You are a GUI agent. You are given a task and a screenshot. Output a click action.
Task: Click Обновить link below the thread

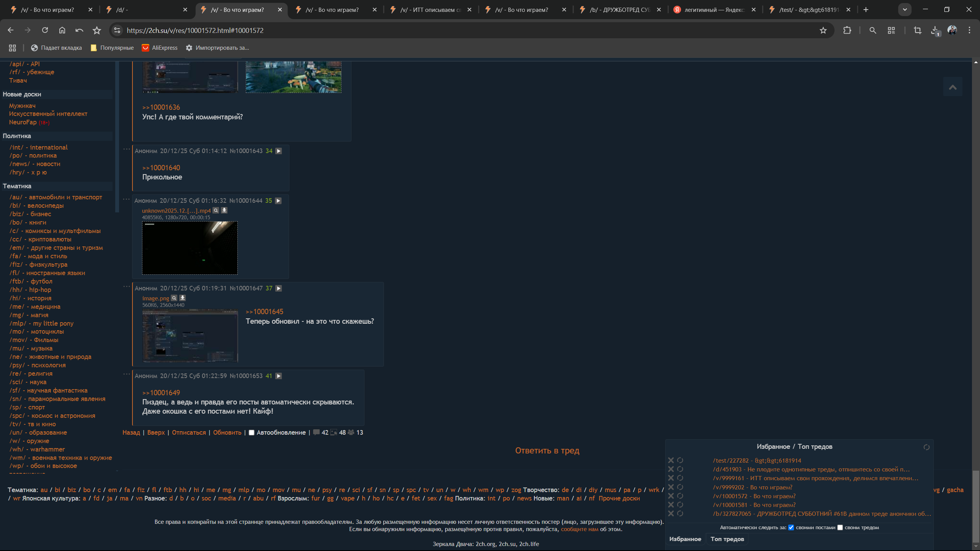pos(227,432)
